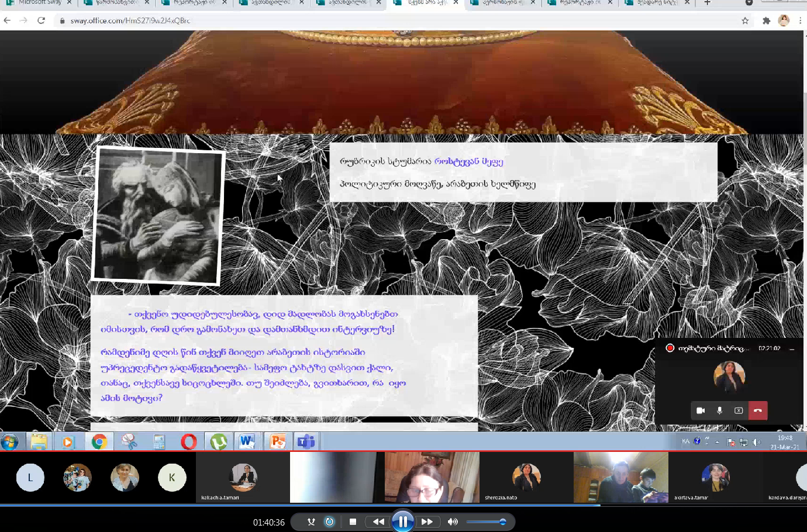Reload the Sway page

pos(41,20)
